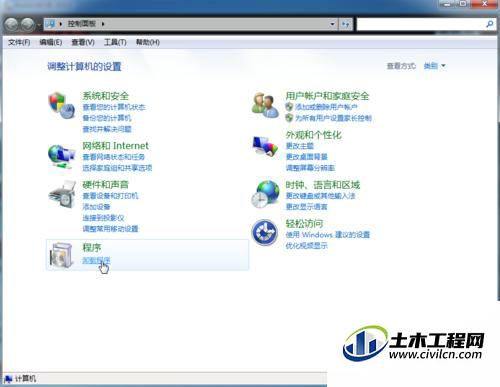
Task: Open the 编辑(E) menu
Action: (x=51, y=42)
